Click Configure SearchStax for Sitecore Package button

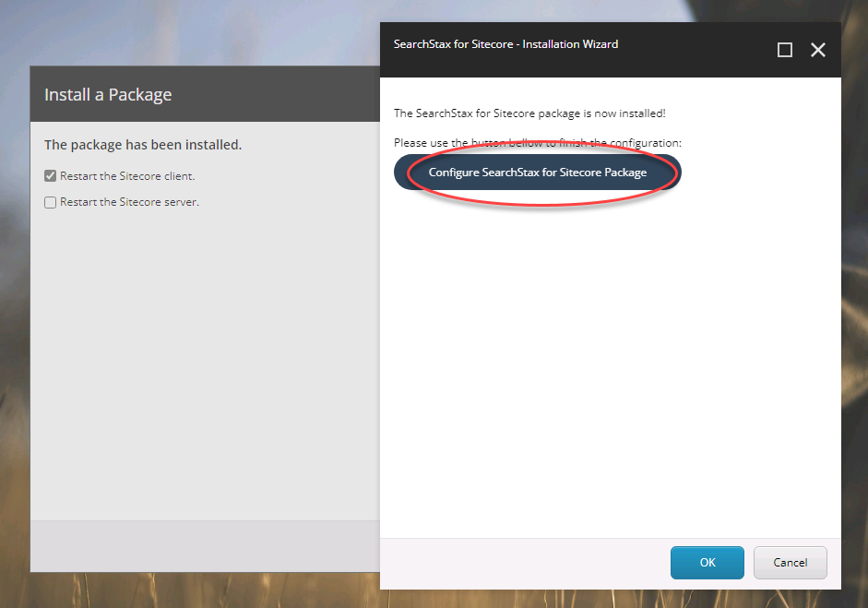(x=537, y=173)
